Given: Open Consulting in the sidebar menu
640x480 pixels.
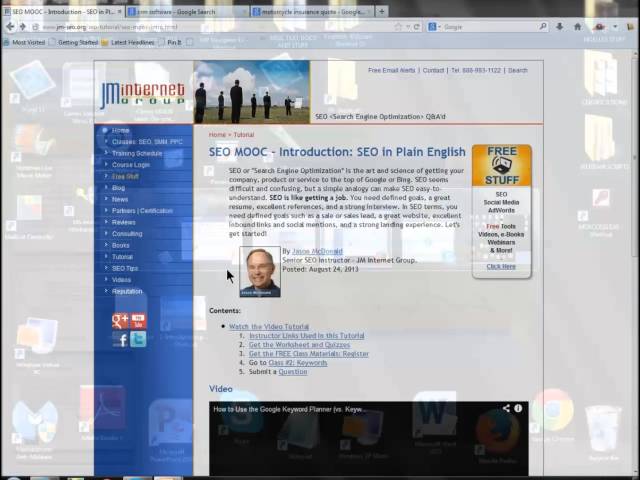Looking at the screenshot, I should pos(127,233).
